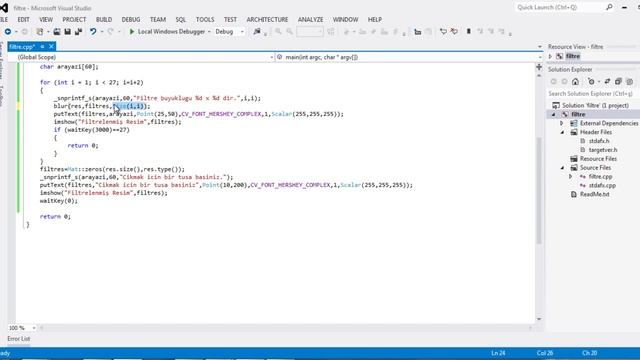Select targetver.h in Solution Explorer
This screenshot has height=360, width=640.
click(602, 150)
